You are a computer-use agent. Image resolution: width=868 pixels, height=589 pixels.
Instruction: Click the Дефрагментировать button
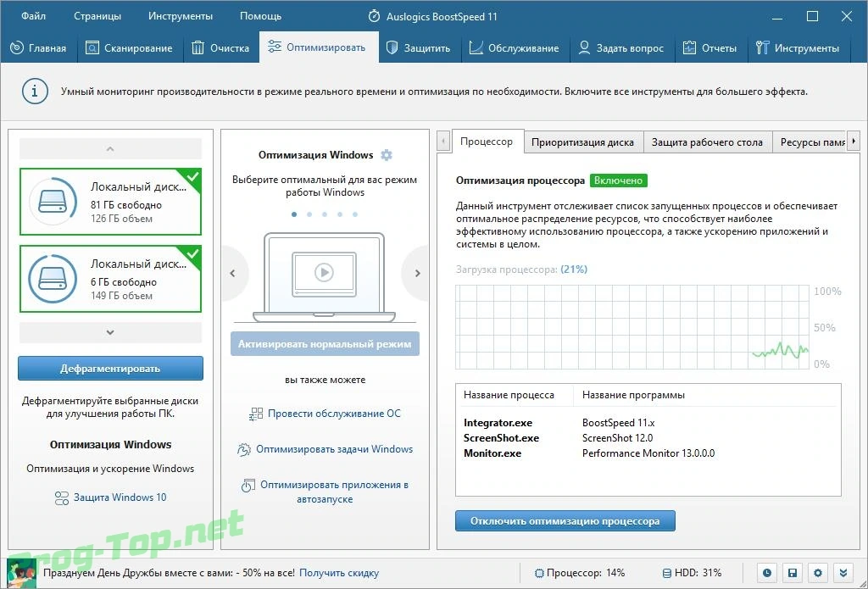pyautogui.click(x=110, y=368)
